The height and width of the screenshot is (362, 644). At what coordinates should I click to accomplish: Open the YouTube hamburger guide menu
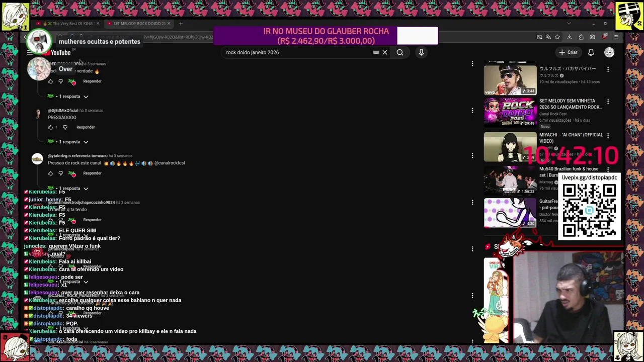click(x=30, y=52)
